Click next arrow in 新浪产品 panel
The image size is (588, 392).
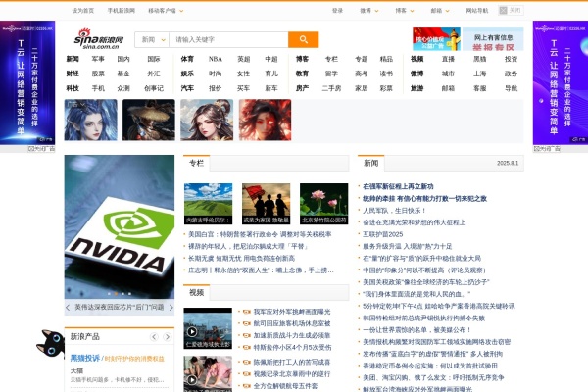pos(167,337)
